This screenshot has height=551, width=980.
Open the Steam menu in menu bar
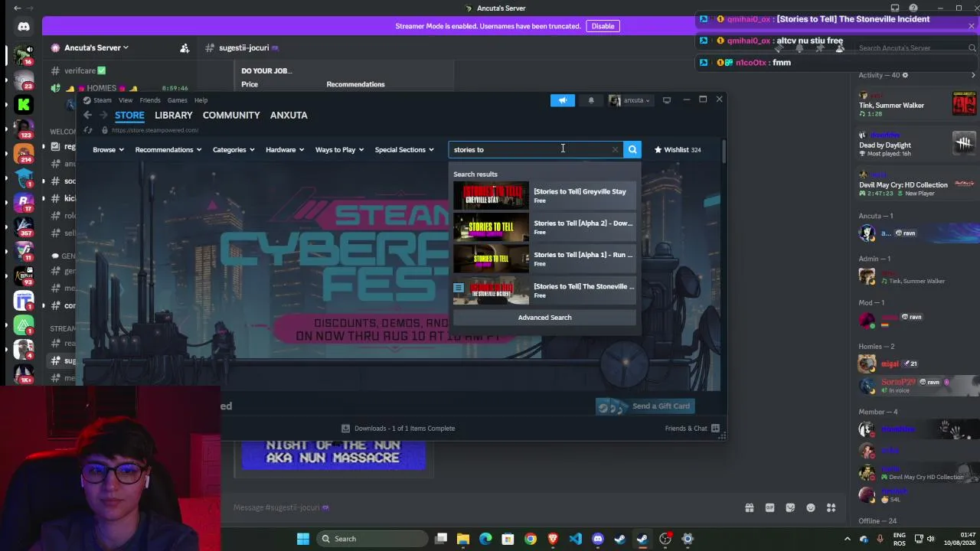tap(103, 100)
